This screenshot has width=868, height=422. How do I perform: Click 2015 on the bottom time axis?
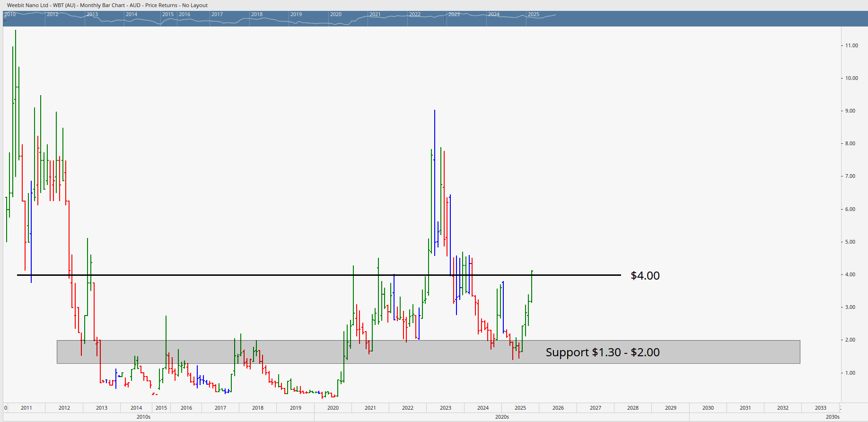pyautogui.click(x=161, y=408)
